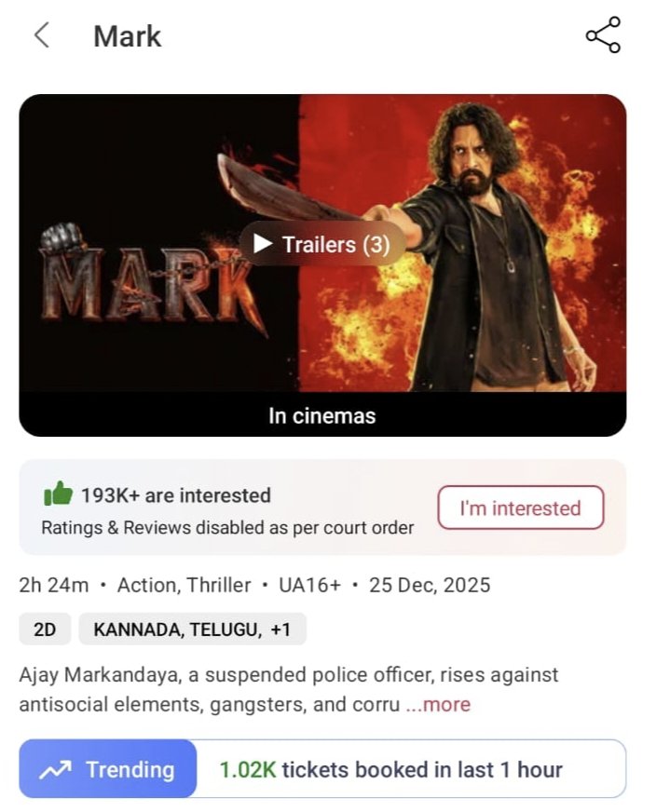Tap the Action, Thriller genre text

(x=184, y=585)
